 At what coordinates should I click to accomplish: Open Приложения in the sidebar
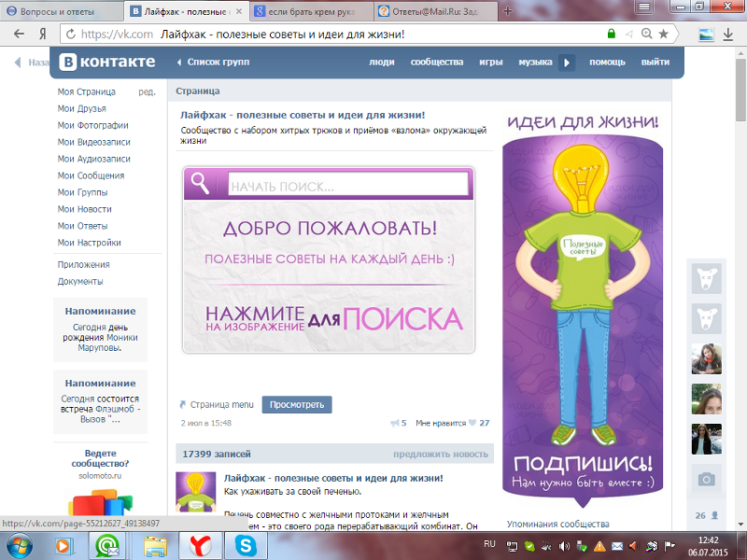(83, 265)
